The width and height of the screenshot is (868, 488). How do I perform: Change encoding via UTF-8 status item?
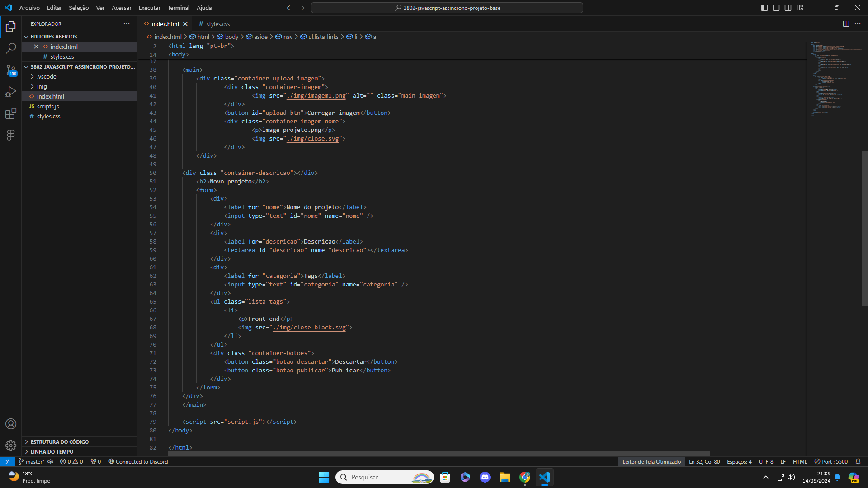click(766, 461)
